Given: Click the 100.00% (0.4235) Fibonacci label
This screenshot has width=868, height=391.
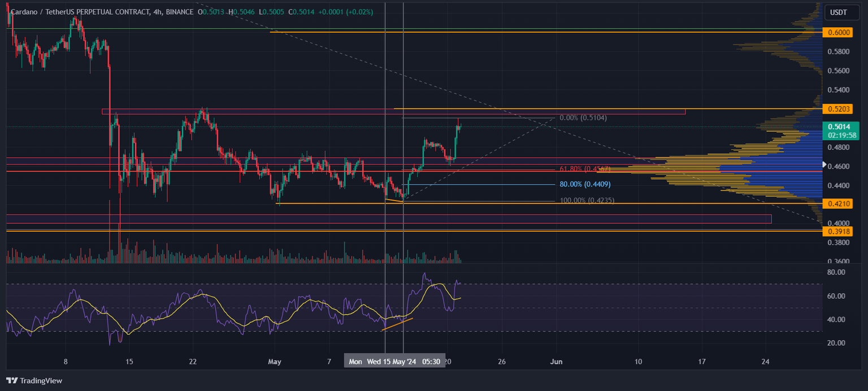Looking at the screenshot, I should 587,200.
